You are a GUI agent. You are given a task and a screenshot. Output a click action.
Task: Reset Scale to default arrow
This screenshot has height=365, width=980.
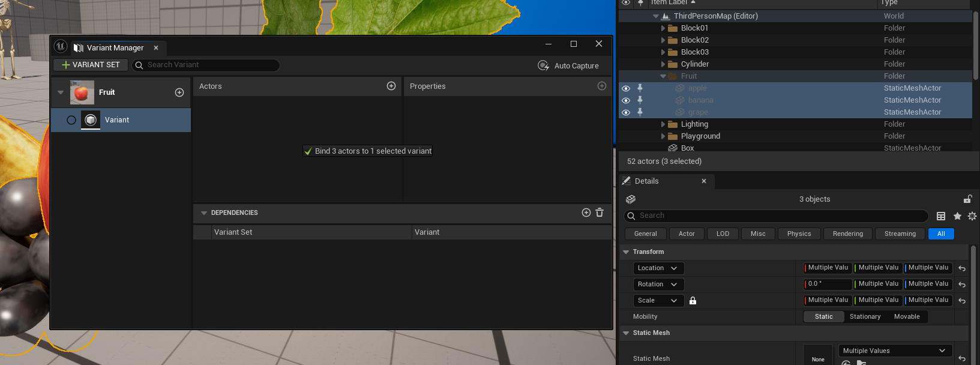point(962,301)
